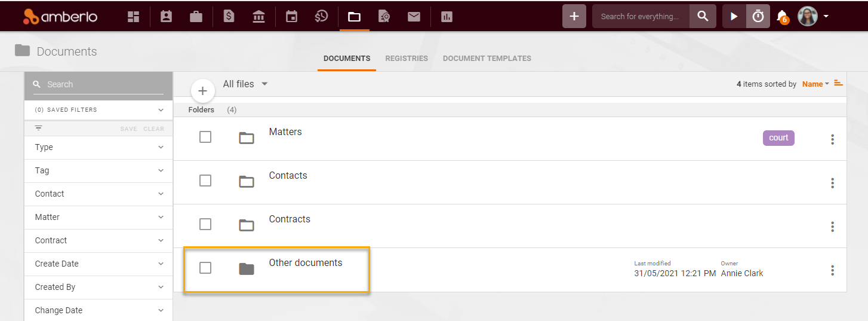Open the Dashboard icon in top bar
868x321 pixels.
click(134, 17)
